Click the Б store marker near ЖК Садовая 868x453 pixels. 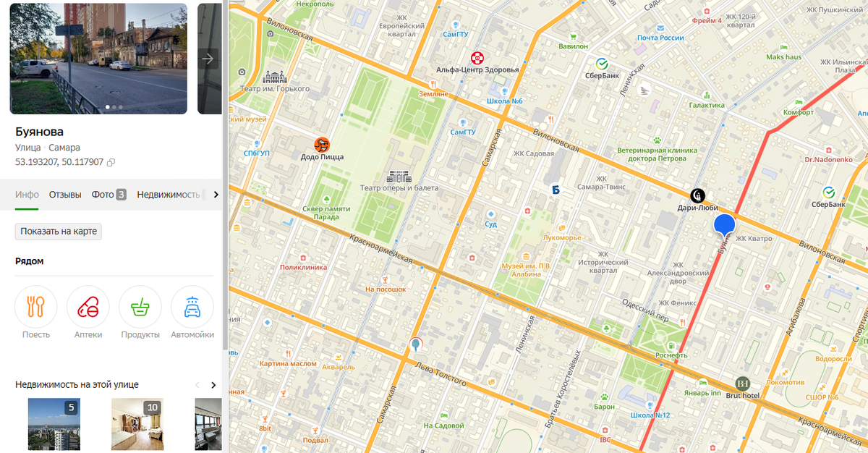tap(556, 190)
